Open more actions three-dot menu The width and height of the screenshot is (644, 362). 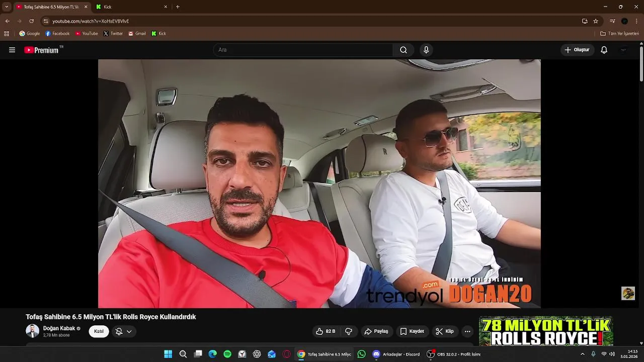467,331
